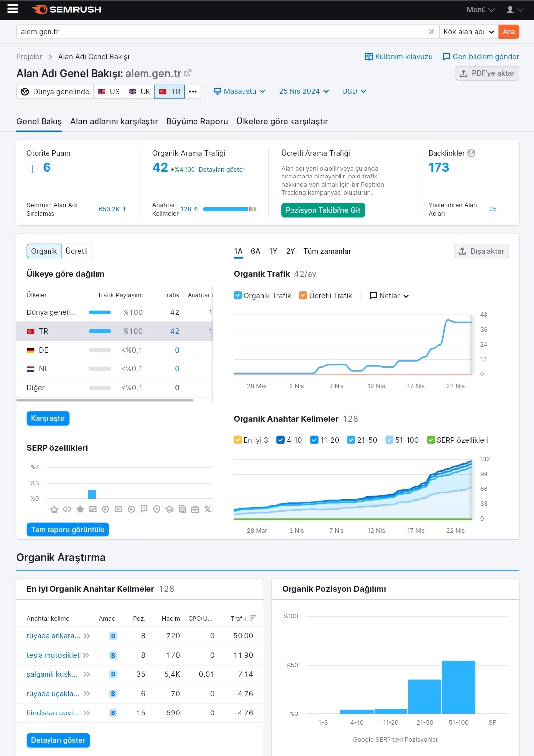Click the country table horizontal scrollbar
The image size is (534, 756).
click(105, 400)
